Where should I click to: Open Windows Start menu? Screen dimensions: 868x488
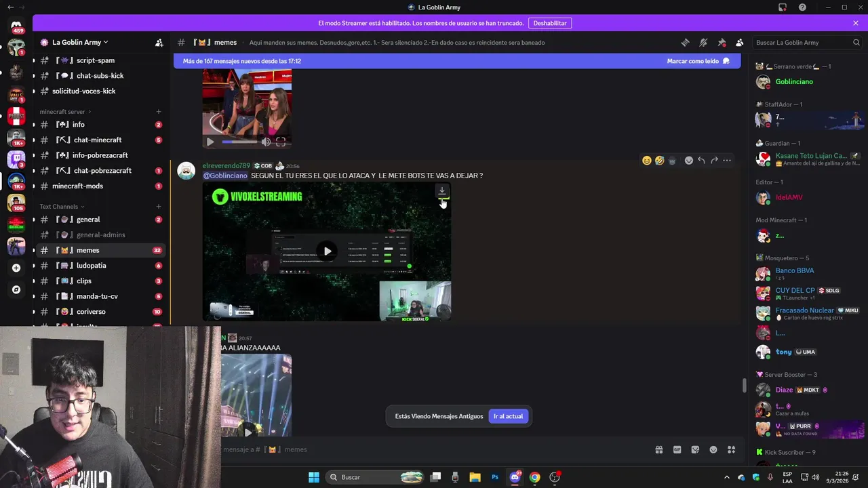314,477
